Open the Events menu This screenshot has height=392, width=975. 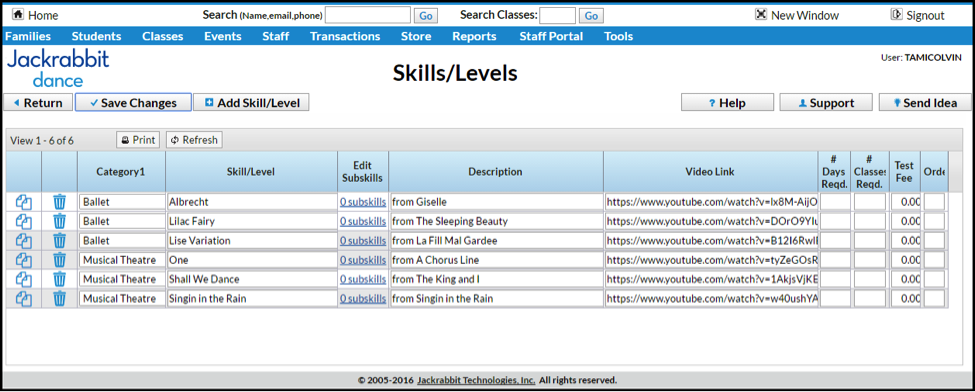pyautogui.click(x=223, y=36)
